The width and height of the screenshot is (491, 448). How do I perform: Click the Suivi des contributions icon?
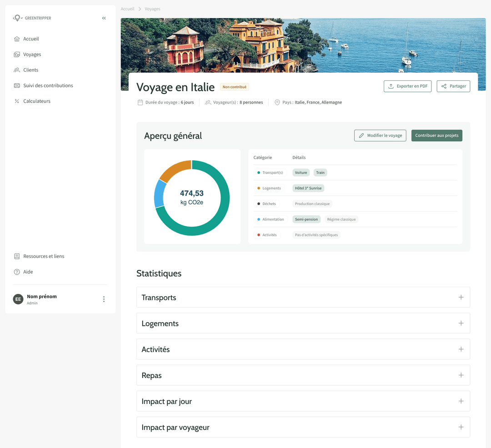tap(17, 85)
